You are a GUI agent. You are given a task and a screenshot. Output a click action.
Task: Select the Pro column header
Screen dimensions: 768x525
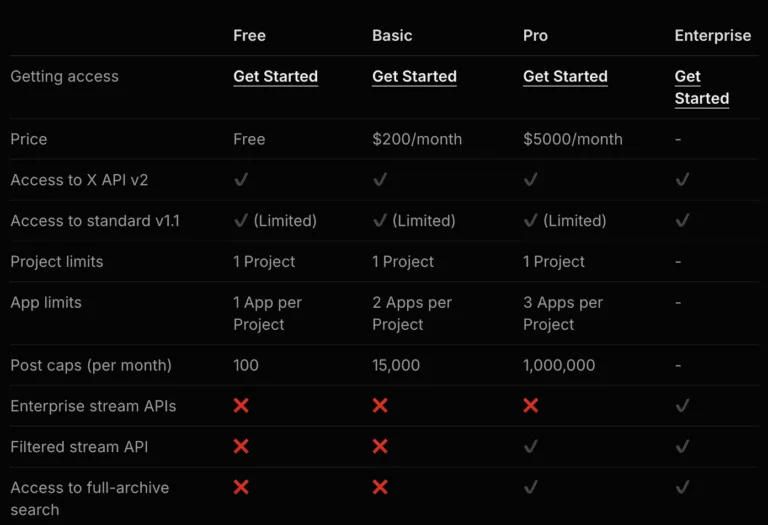point(535,35)
